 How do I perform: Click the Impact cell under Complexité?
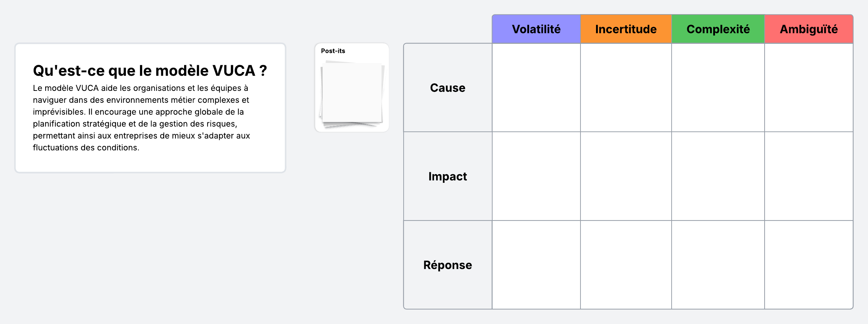718,176
